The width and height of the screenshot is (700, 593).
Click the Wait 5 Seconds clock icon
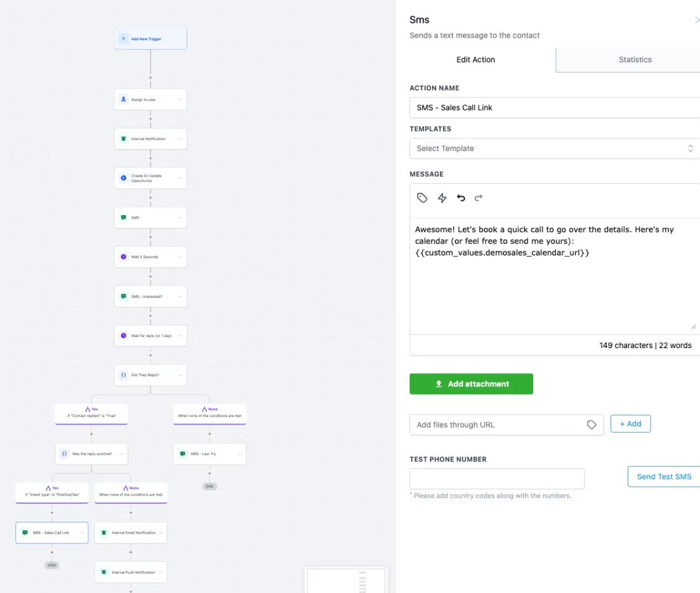(124, 257)
